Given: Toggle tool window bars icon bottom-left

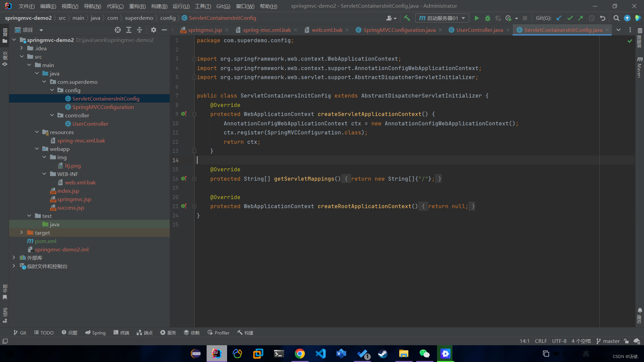Looking at the screenshot, I should pos(5,341).
